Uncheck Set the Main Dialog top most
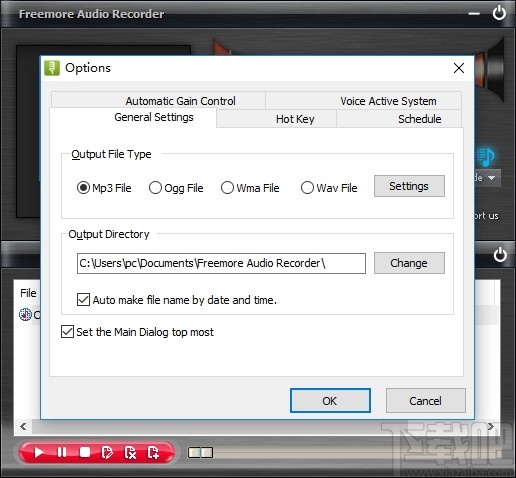The height and width of the screenshot is (478, 516). tap(67, 332)
